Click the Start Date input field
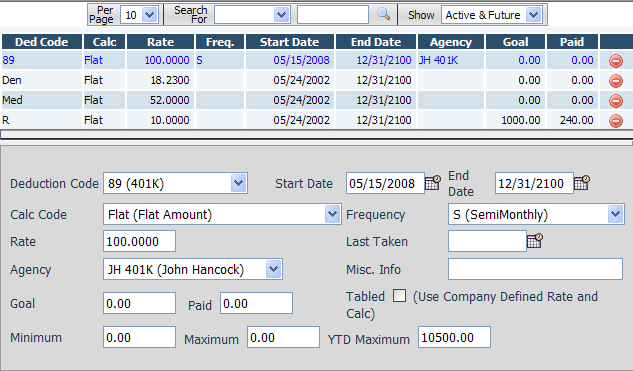This screenshot has height=371, width=633. 385,183
